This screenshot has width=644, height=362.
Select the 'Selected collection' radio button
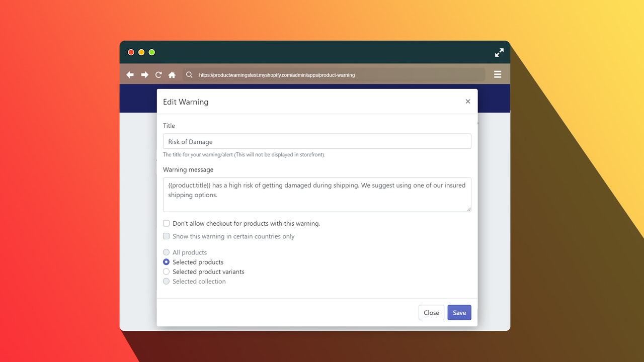pyautogui.click(x=166, y=281)
